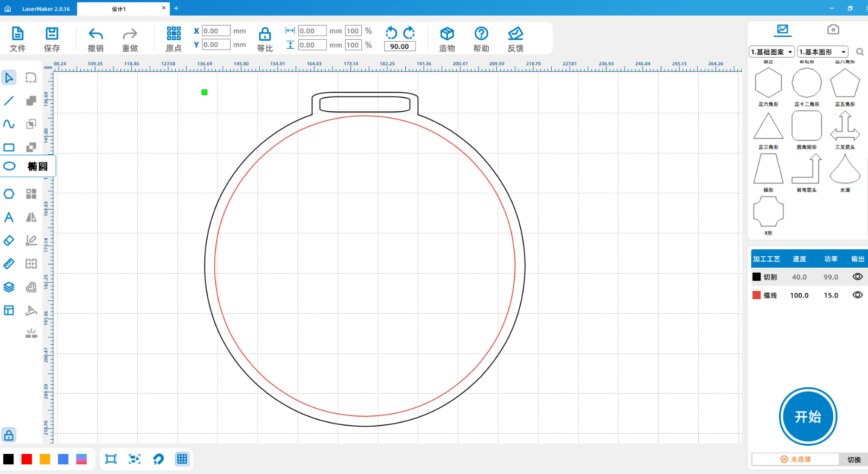Hide the 描线 layer output
The width and height of the screenshot is (868, 474).
(x=857, y=295)
